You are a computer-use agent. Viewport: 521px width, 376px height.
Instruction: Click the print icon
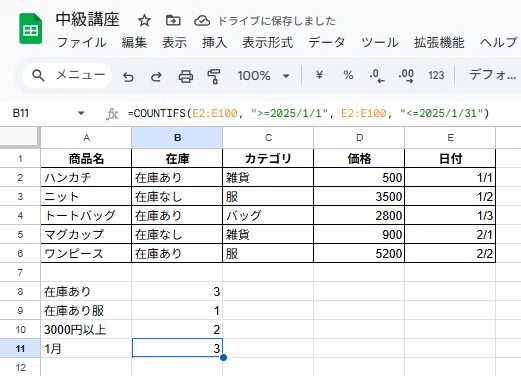coord(186,77)
